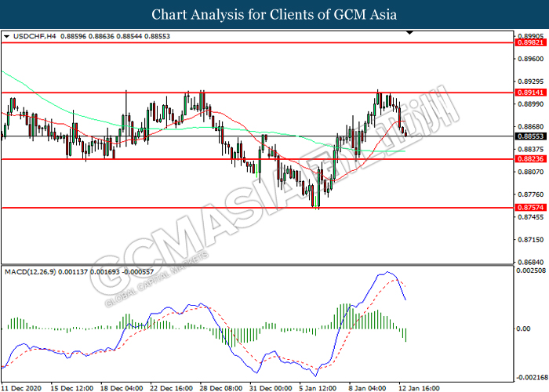Viewport: 549px width, 392px height.
Task: Select the 0.87574 red price label
Action: pyautogui.click(x=531, y=208)
